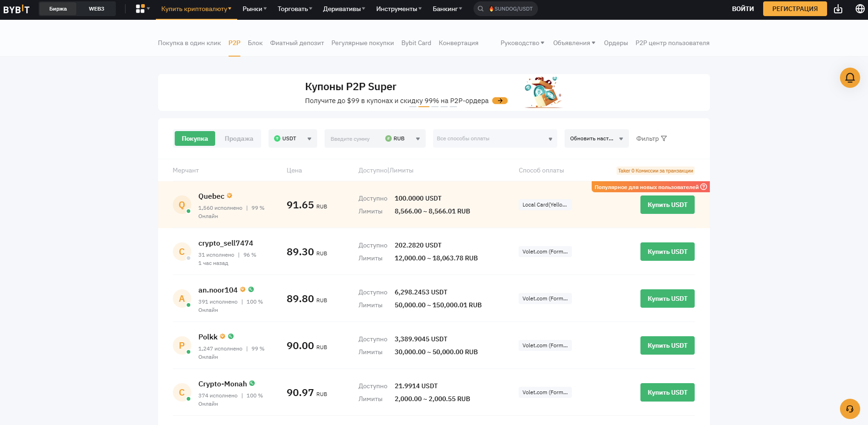Click Polkk's orange verified badge
868x425 pixels.
coord(223,337)
